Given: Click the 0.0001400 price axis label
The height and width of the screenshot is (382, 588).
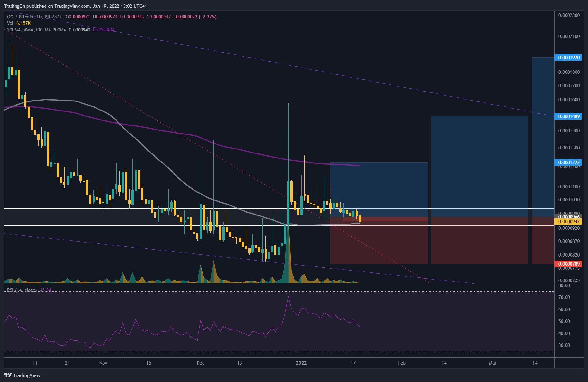Looking at the screenshot, I should 569,131.
